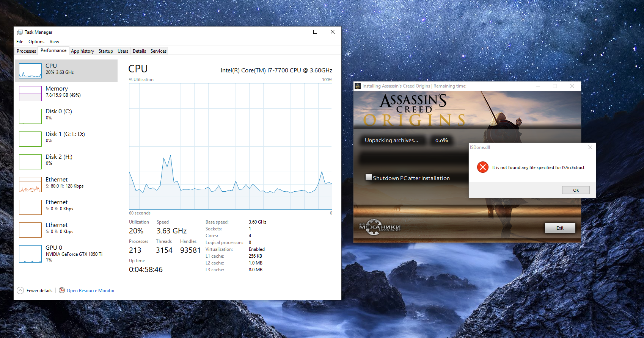
Task: Click the installer title bar icon
Action: point(358,86)
